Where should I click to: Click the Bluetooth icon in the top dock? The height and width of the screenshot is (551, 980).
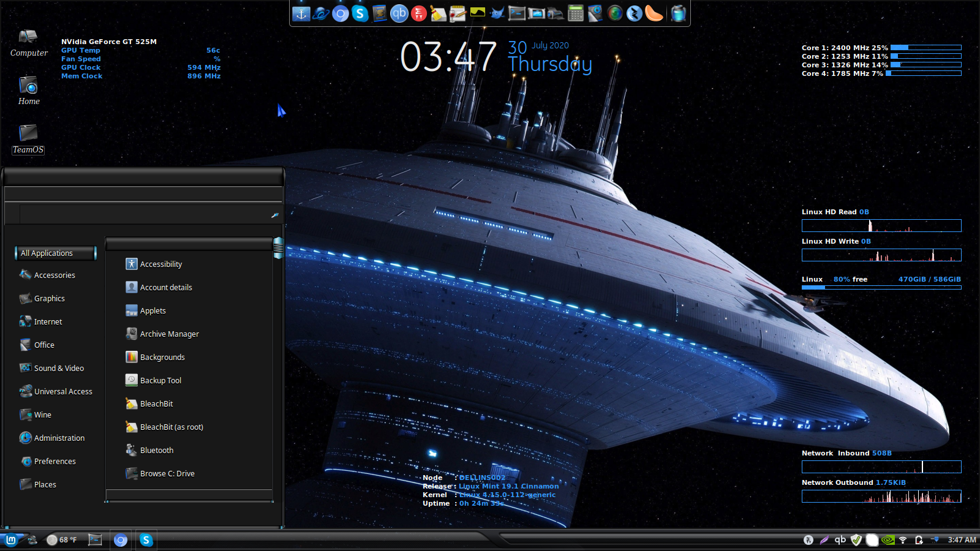tap(635, 13)
